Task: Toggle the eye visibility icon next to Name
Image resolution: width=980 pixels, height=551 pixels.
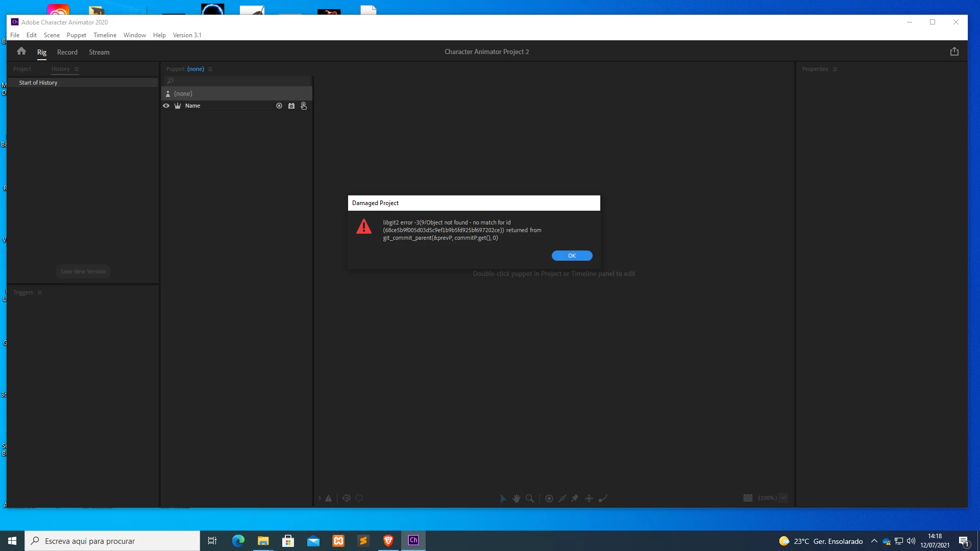Action: click(166, 106)
